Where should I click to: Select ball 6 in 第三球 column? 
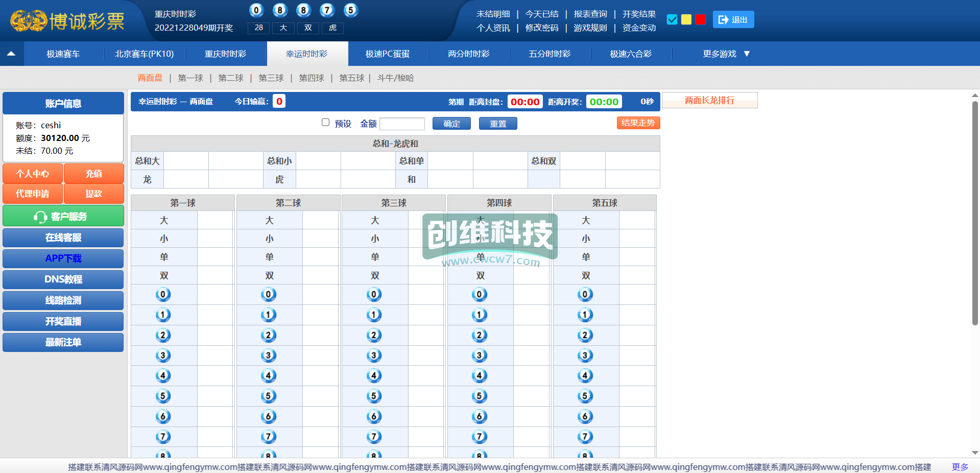pyautogui.click(x=374, y=416)
